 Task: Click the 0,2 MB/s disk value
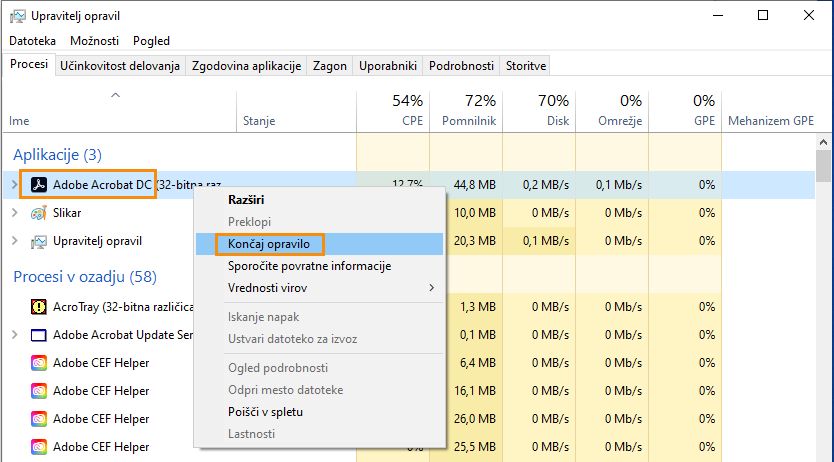pyautogui.click(x=546, y=185)
